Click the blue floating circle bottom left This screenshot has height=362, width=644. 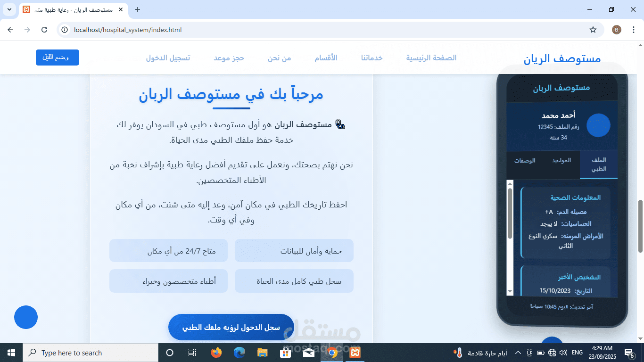click(25, 317)
